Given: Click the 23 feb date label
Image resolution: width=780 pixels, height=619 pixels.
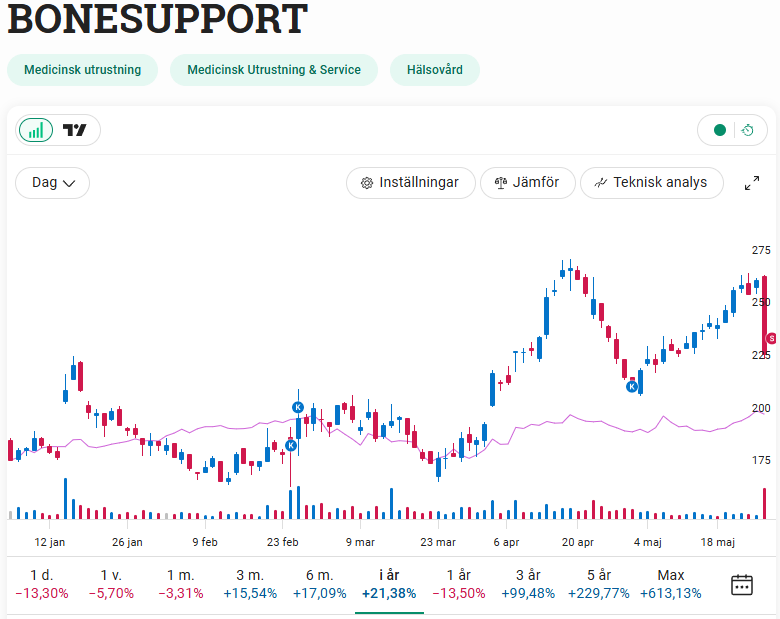Looking at the screenshot, I should click(283, 542).
